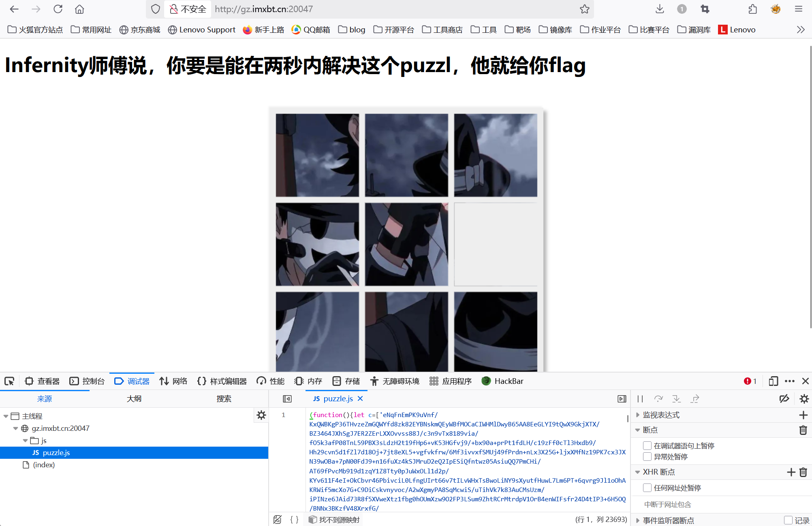This screenshot has height=526, width=812.
Task: Reload the current page
Action: coord(58,9)
